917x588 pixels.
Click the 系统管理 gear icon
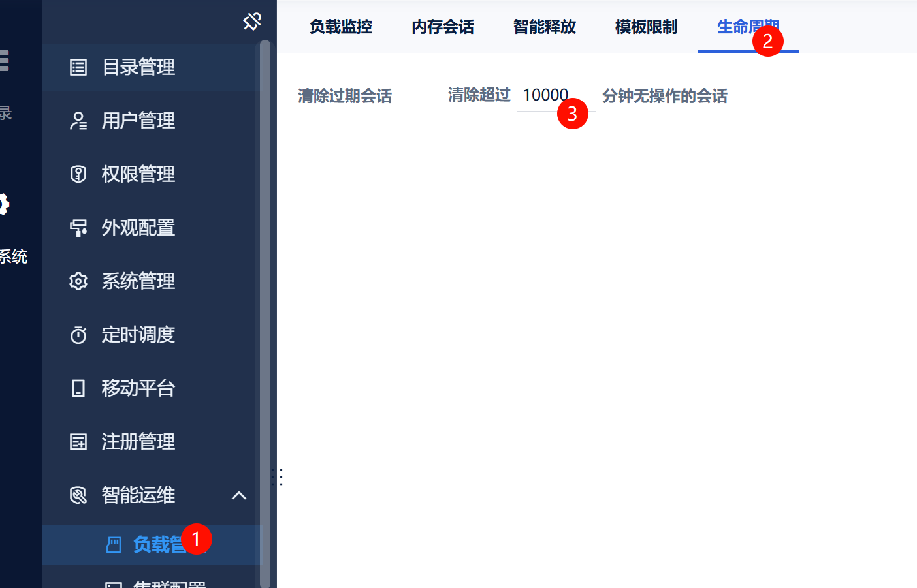point(78,281)
